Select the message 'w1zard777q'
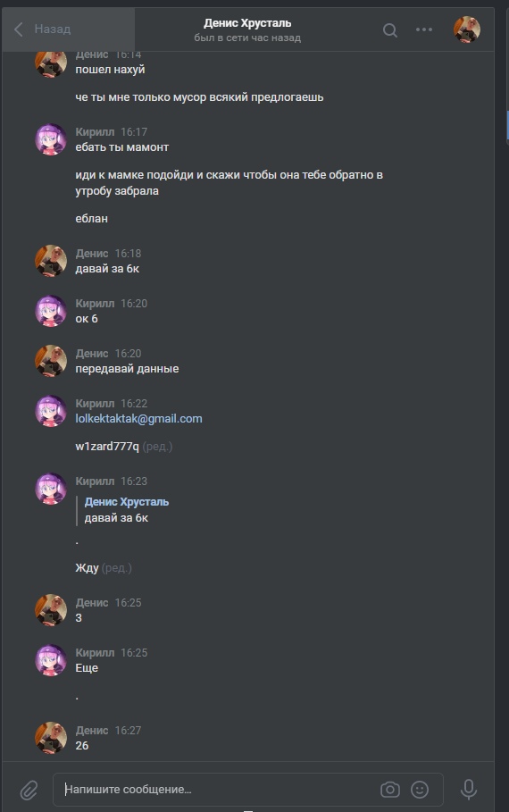 [107, 447]
